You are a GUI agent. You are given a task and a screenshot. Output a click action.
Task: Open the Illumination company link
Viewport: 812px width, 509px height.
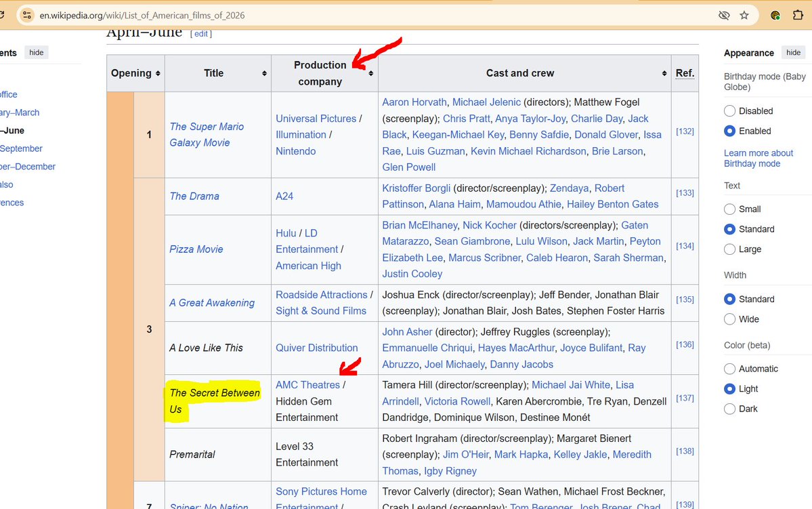click(301, 135)
